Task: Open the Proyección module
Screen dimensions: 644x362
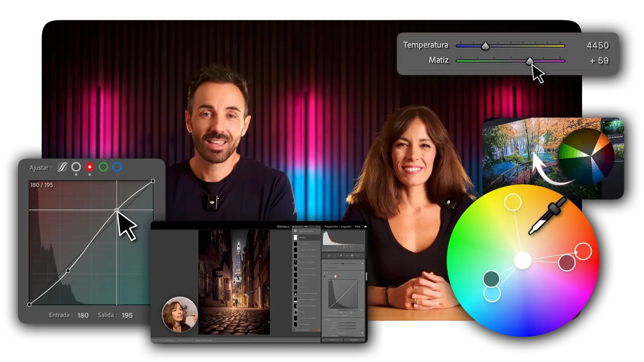Action: 331,227
